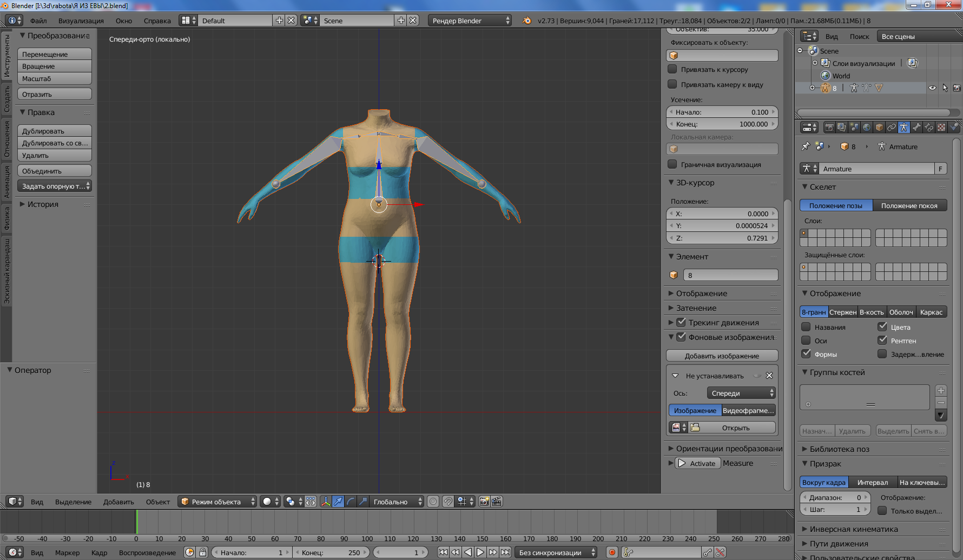Click the 'Дублировать' button

(54, 131)
